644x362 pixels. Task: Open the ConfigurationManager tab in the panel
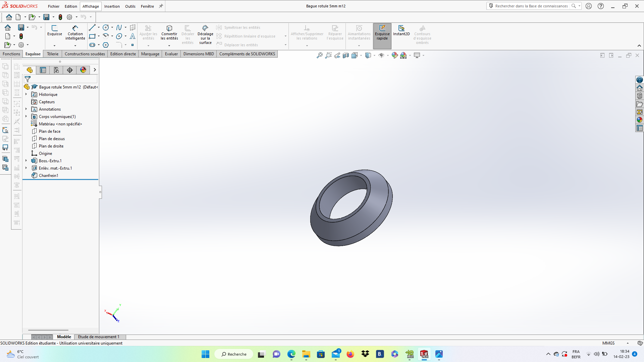(x=56, y=70)
